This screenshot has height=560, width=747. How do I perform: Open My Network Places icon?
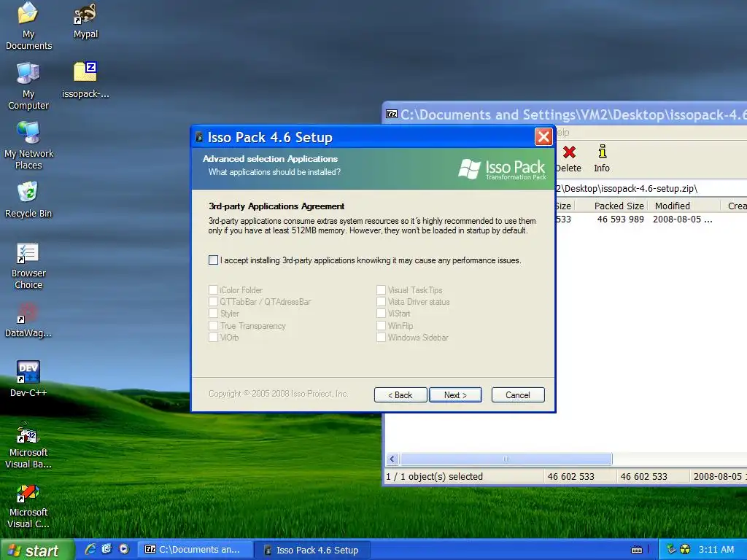point(28,145)
